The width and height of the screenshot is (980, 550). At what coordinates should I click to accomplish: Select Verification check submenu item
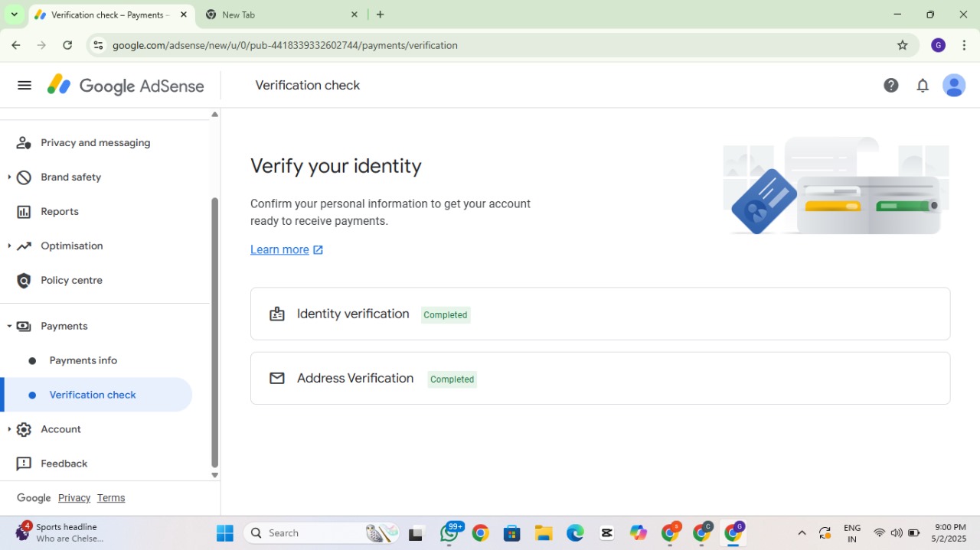pos(96,395)
